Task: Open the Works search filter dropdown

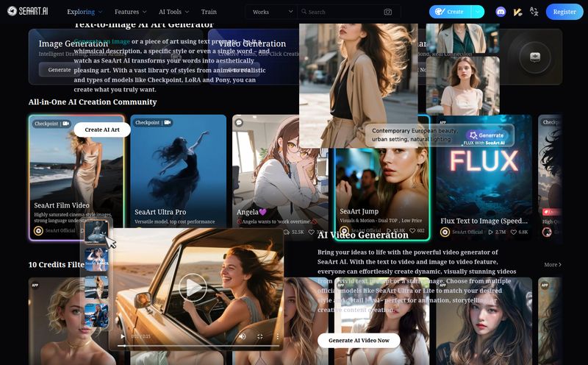Action: pyautogui.click(x=271, y=12)
